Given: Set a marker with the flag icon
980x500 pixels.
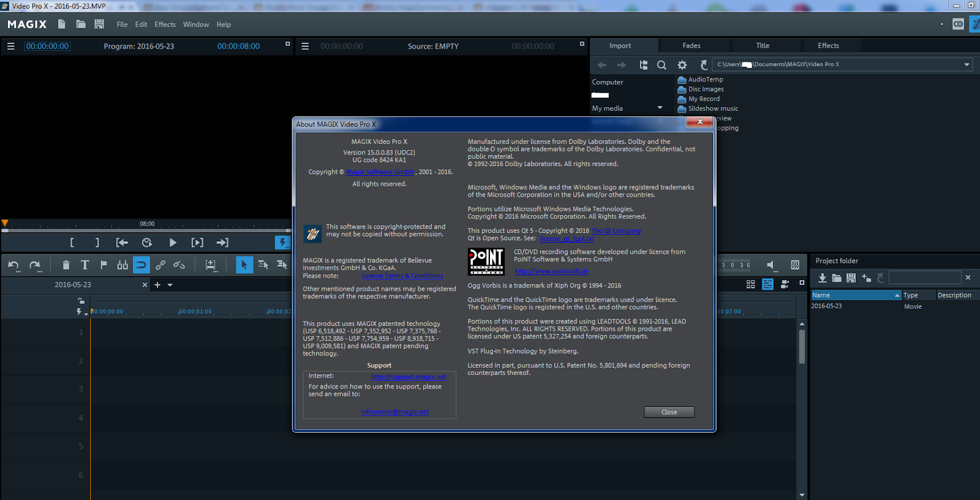Looking at the screenshot, I should click(x=104, y=265).
